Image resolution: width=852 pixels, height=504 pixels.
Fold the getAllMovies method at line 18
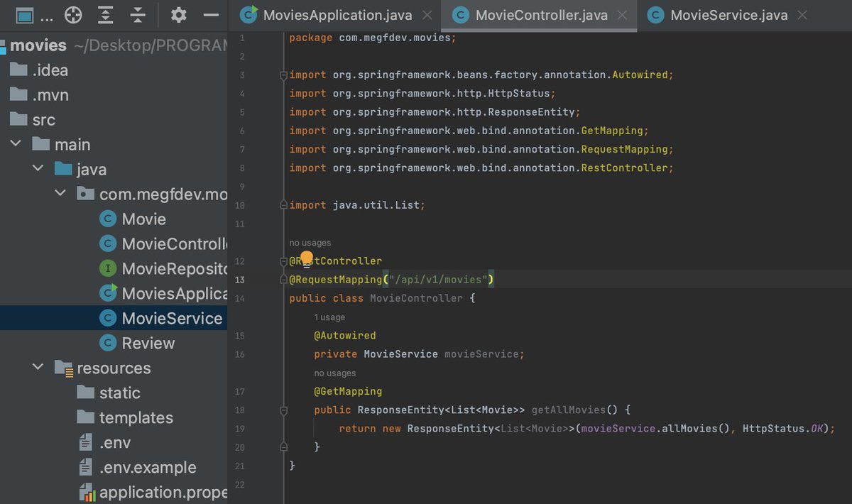tap(283, 410)
